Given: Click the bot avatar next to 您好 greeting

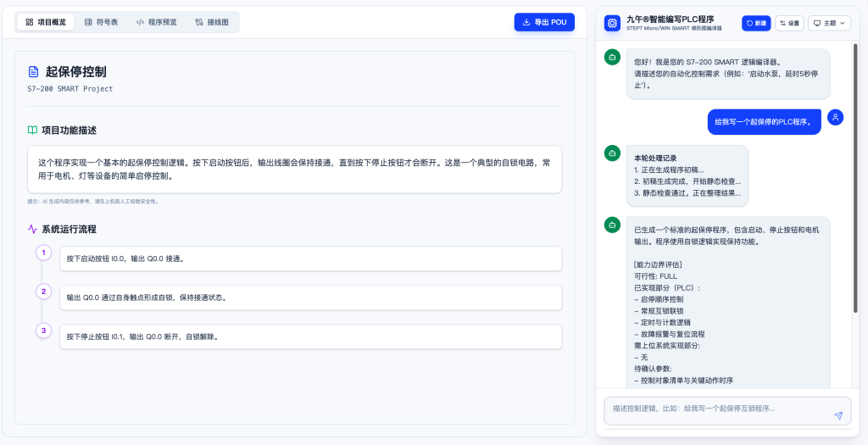Looking at the screenshot, I should (612, 57).
